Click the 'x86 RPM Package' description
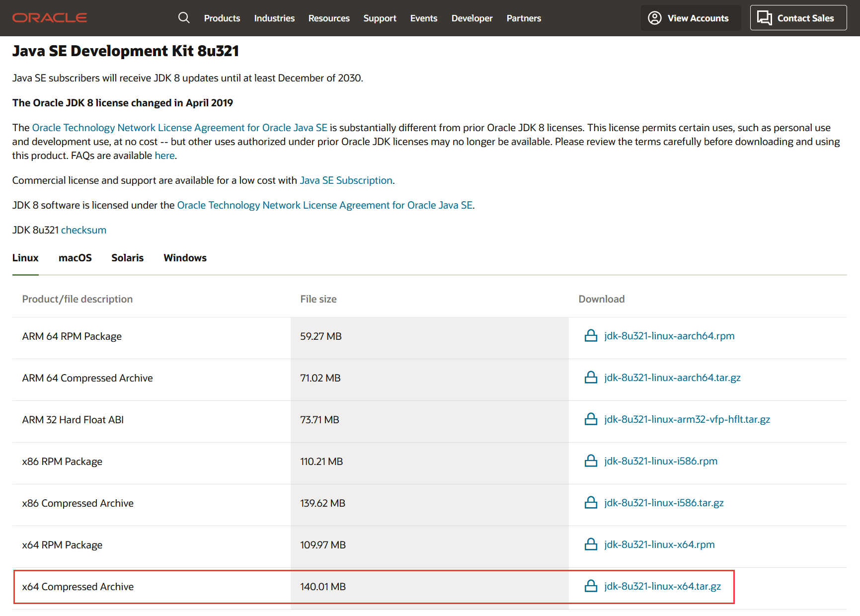This screenshot has height=616, width=860. pyautogui.click(x=62, y=462)
